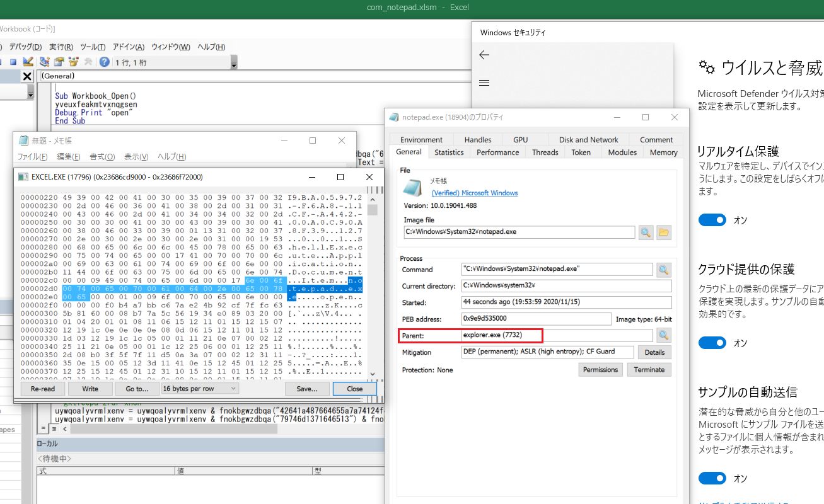This screenshot has height=504, width=824.
Task: Switch to the Handles tab
Action: point(478,140)
